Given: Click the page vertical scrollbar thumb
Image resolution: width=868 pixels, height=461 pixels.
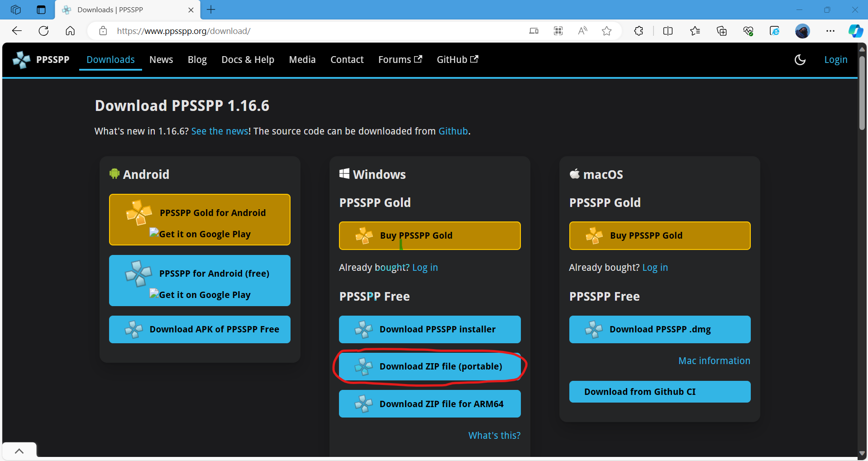Looking at the screenshot, I should [x=862, y=93].
